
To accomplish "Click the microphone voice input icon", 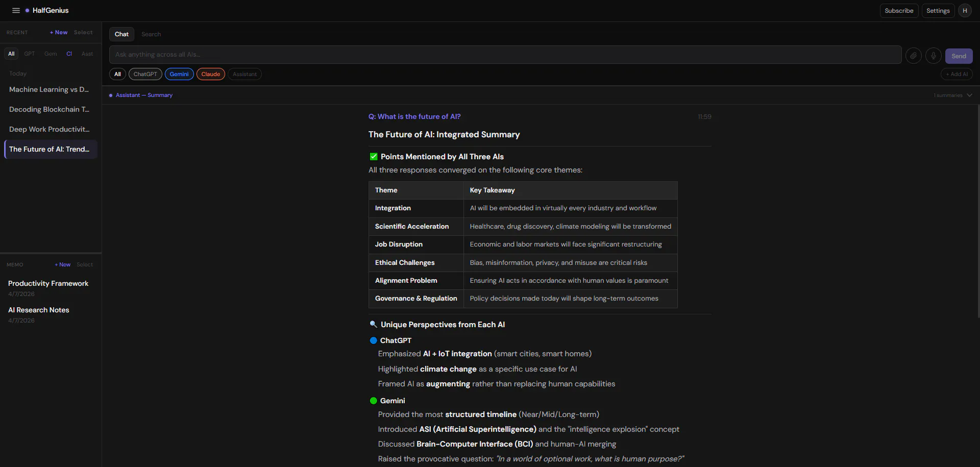I will tap(934, 56).
